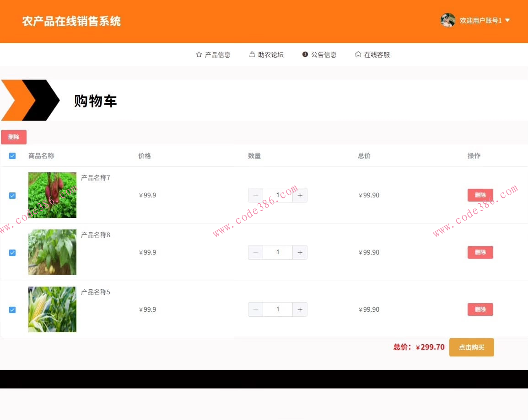This screenshot has height=420, width=528.
Task: Click the clipboard icon beside 助农论坛
Action: (251, 54)
